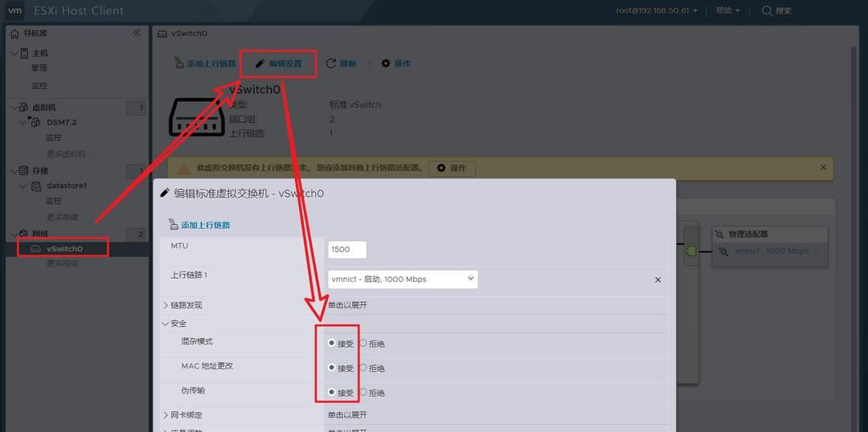
Task: Click 添加上行链路 icon in the edit dialog
Action: pos(174,226)
